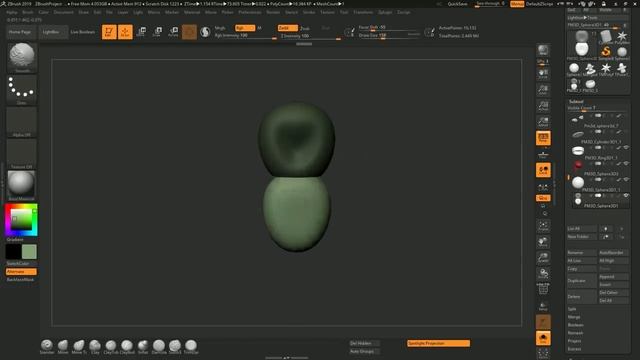Click the Live Boolean button

[83, 32]
